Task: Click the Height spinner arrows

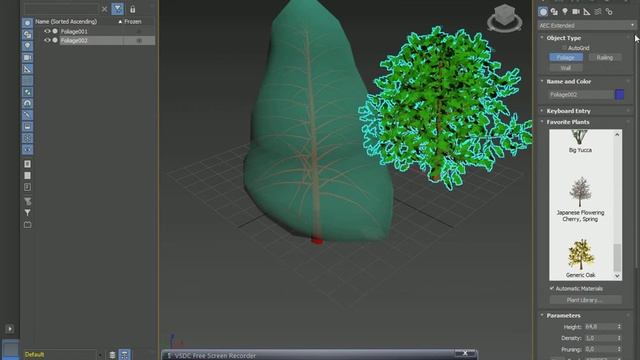Action: (x=619, y=327)
